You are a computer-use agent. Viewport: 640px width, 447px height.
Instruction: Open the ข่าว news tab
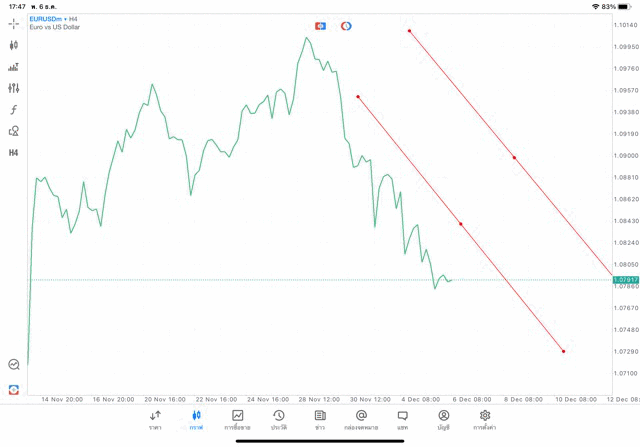point(320,420)
